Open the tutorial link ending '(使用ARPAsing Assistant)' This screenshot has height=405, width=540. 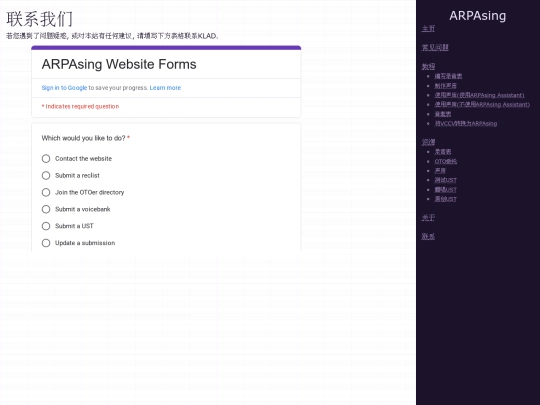pyautogui.click(x=479, y=95)
